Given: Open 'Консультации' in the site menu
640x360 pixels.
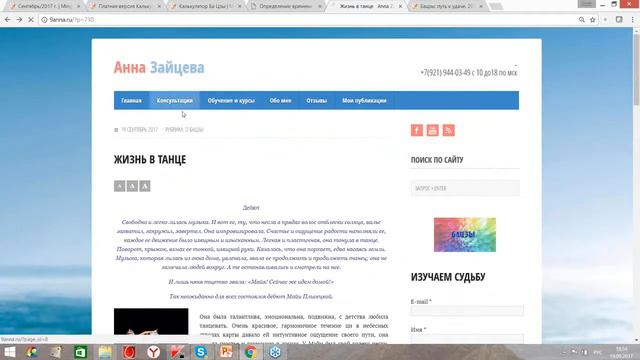Looking at the screenshot, I should tap(175, 100).
